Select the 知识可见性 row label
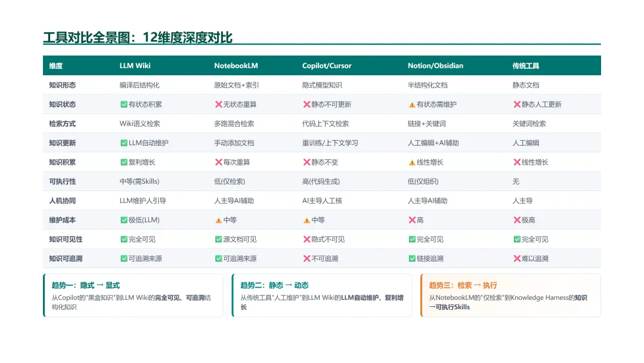This screenshot has height=363, width=644. coord(66,239)
